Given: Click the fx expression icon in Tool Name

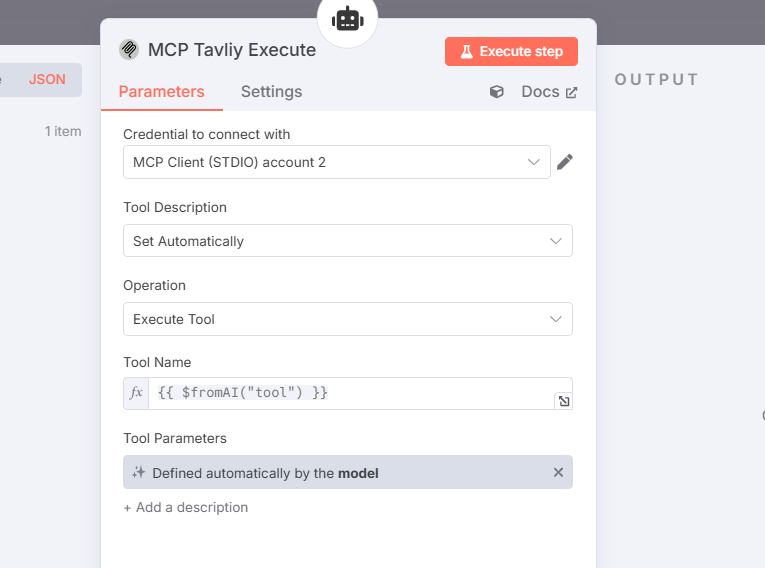Looking at the screenshot, I should pyautogui.click(x=136, y=393).
